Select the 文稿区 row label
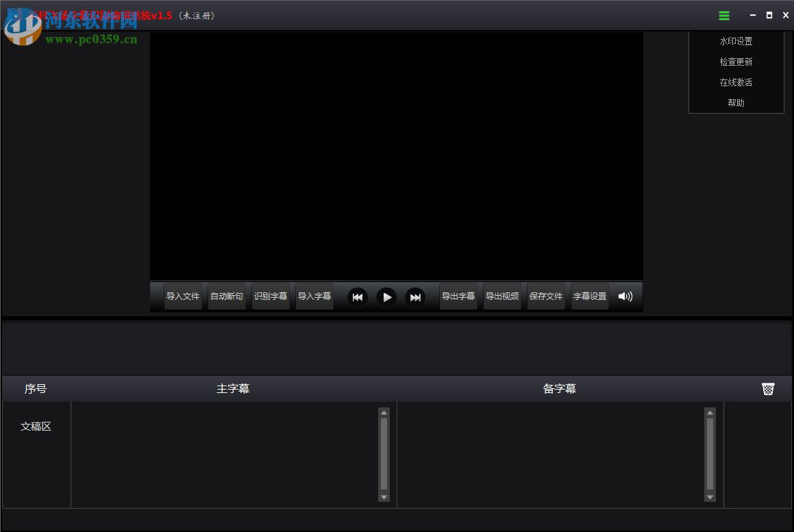Image resolution: width=794 pixels, height=532 pixels. pyautogui.click(x=36, y=427)
